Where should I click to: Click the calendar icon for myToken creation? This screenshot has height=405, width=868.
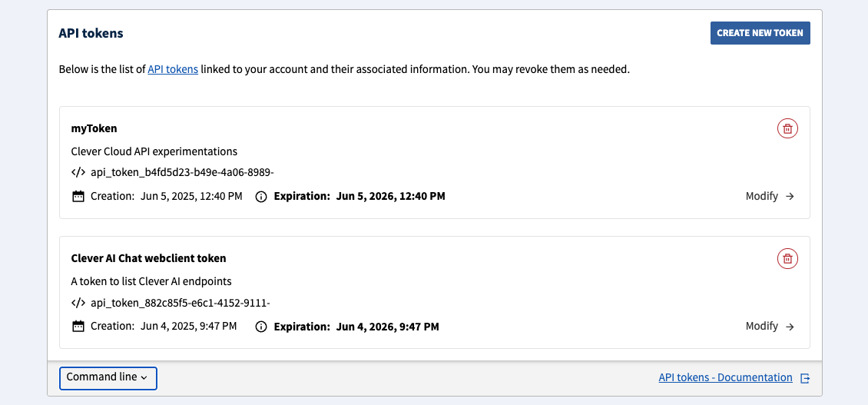pos(78,197)
